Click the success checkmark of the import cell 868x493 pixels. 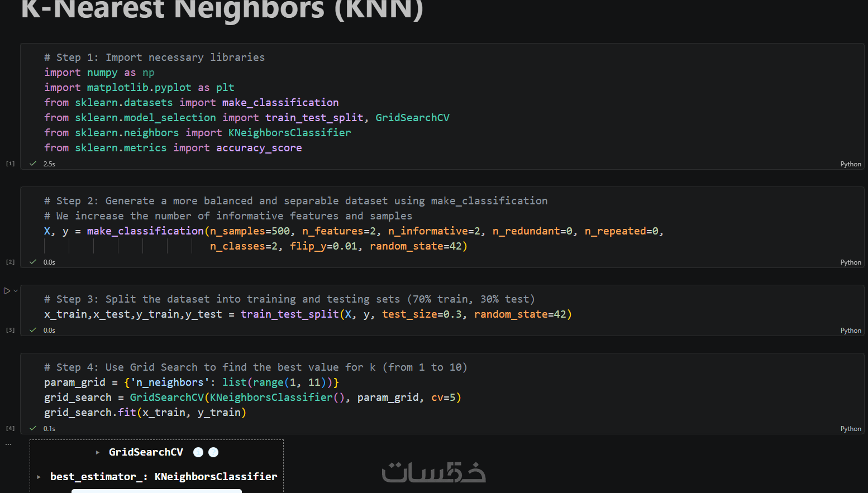pyautogui.click(x=33, y=164)
